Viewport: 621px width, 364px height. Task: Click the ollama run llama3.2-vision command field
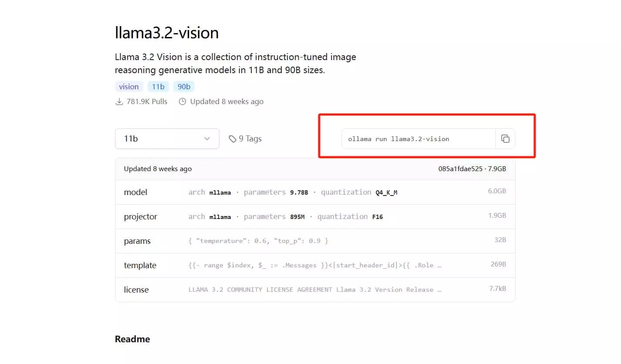(418, 139)
